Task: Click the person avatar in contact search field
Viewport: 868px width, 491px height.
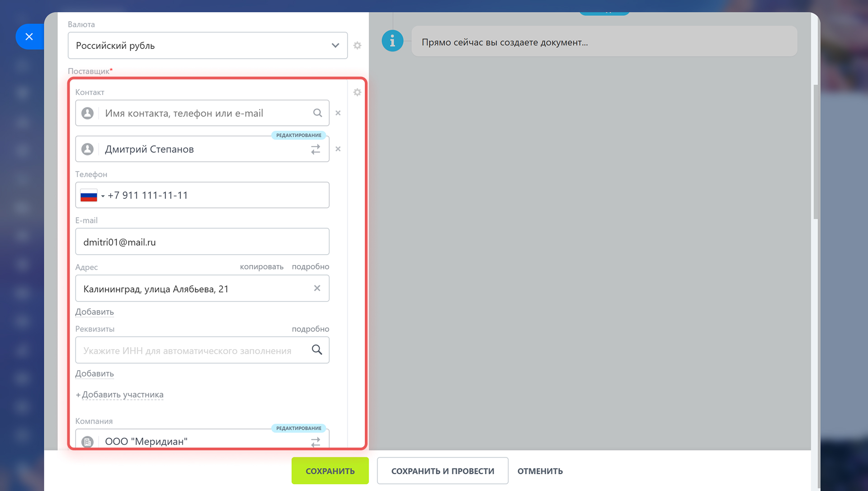Action: pos(88,113)
